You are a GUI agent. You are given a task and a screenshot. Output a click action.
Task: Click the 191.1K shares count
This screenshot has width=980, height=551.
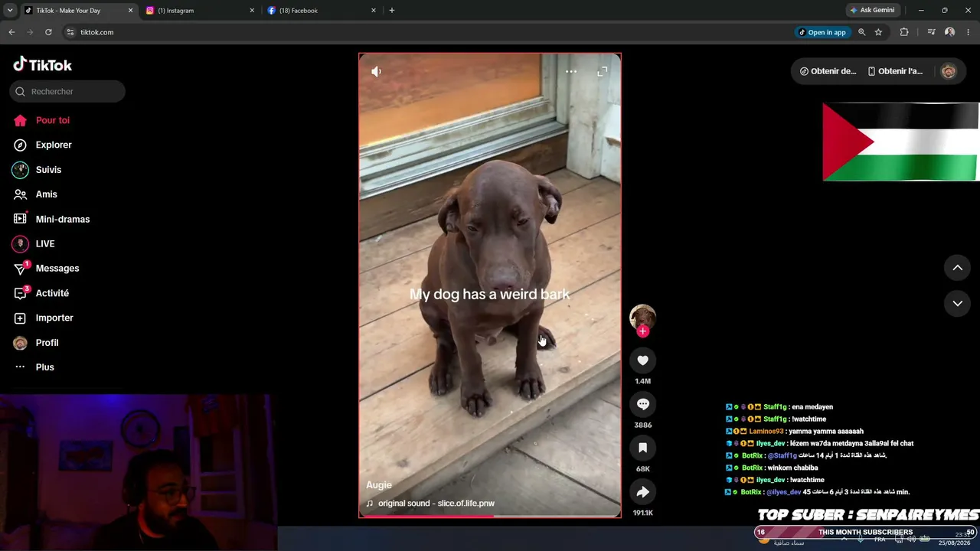coord(643,513)
